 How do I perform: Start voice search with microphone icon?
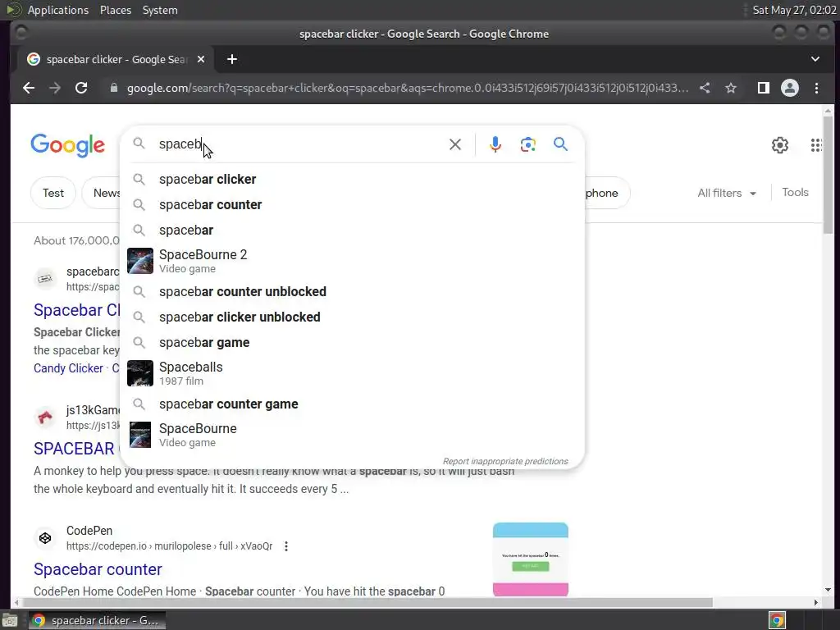point(495,144)
